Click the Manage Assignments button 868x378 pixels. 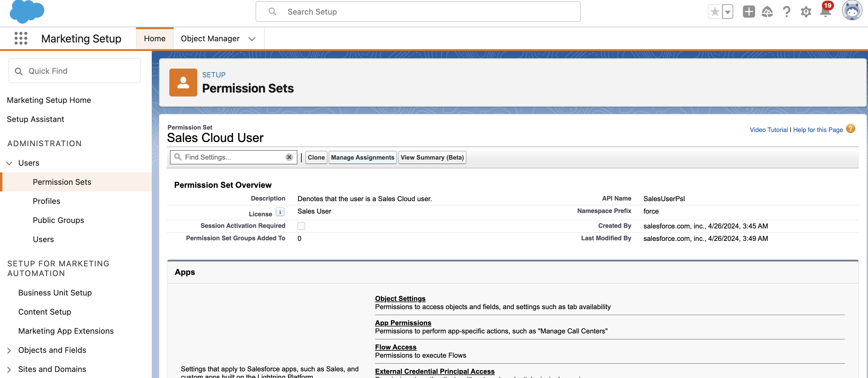(x=363, y=157)
